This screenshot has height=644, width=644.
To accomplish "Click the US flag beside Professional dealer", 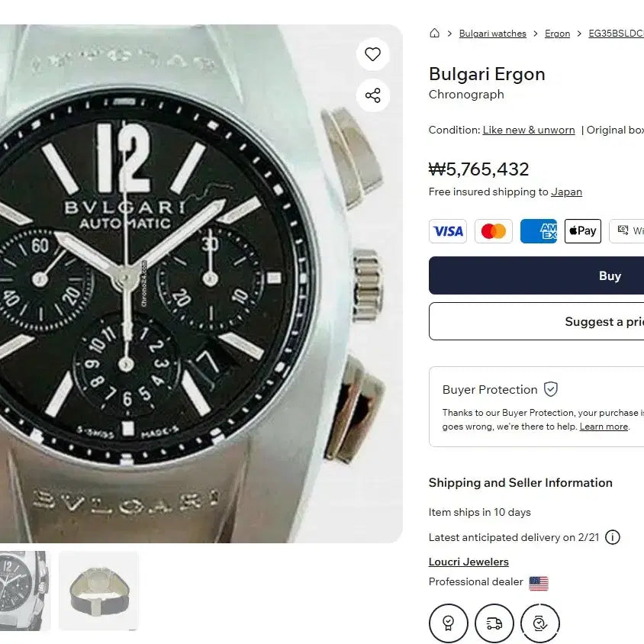I will tap(539, 582).
